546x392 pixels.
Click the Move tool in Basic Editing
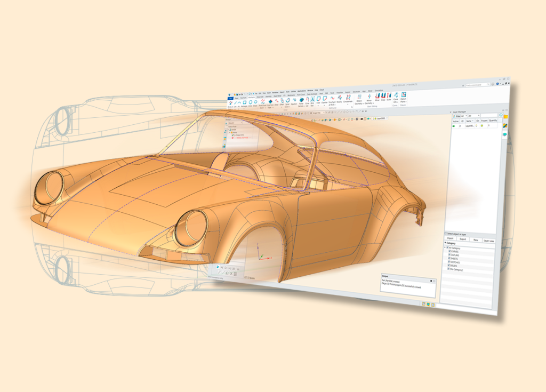377,97
